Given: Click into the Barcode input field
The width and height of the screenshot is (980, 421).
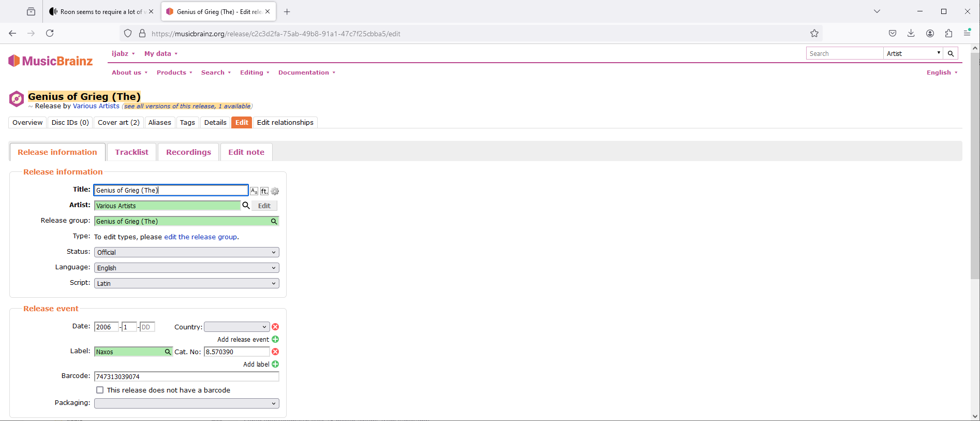Looking at the screenshot, I should coord(186,376).
